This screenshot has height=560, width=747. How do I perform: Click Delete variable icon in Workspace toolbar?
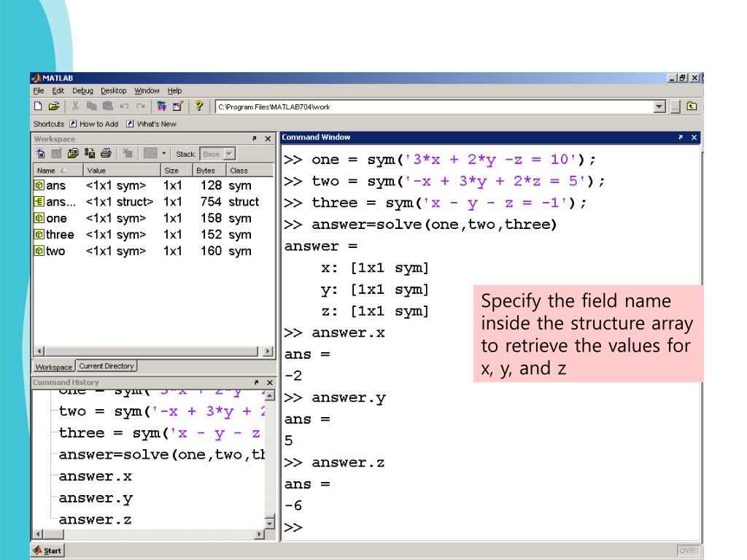[127, 153]
